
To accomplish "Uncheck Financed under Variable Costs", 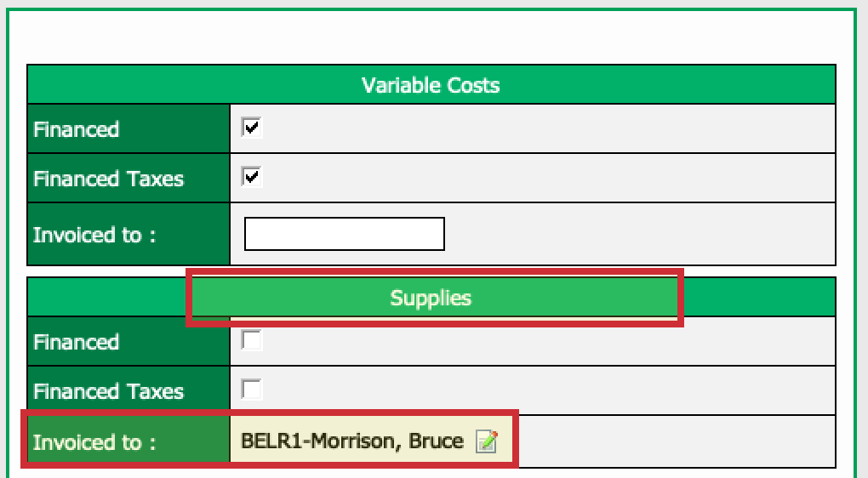I will point(251,128).
